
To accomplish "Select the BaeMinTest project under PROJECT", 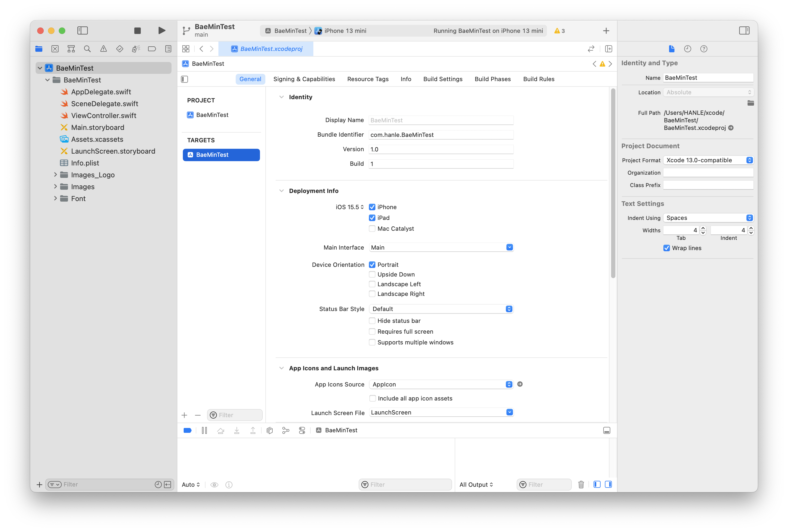I will click(x=212, y=115).
